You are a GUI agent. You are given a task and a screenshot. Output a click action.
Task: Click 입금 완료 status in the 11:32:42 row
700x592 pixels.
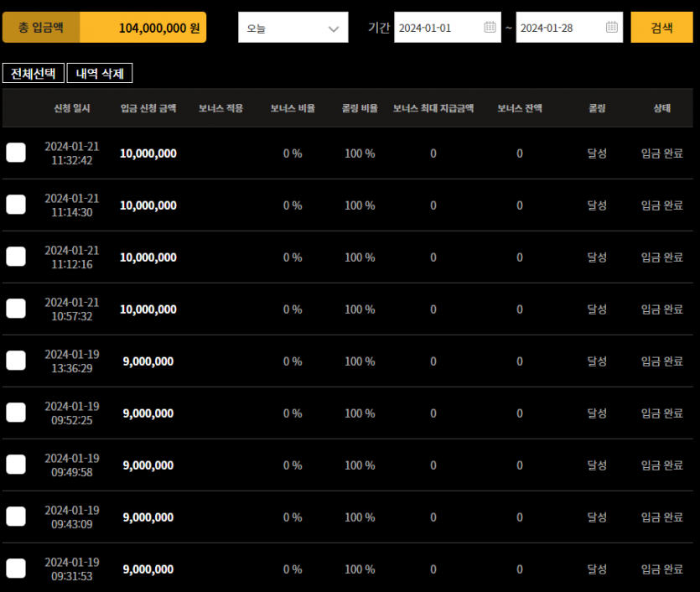coord(662,153)
